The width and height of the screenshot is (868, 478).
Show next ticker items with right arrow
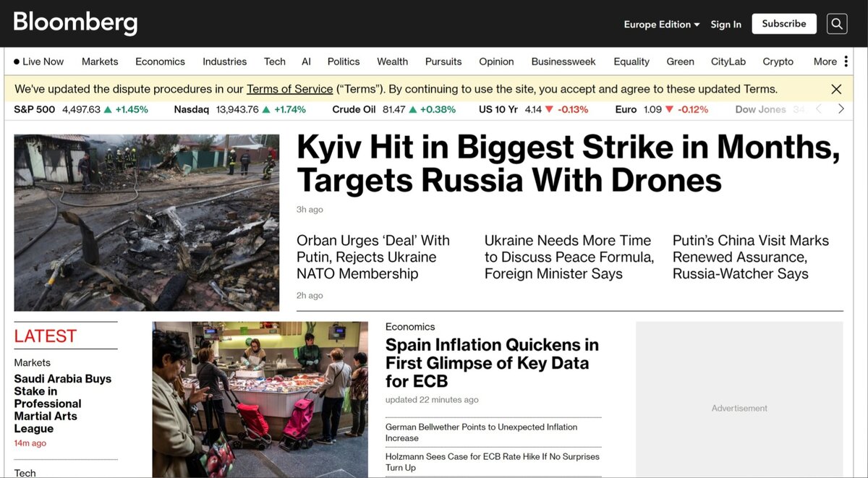pyautogui.click(x=841, y=109)
